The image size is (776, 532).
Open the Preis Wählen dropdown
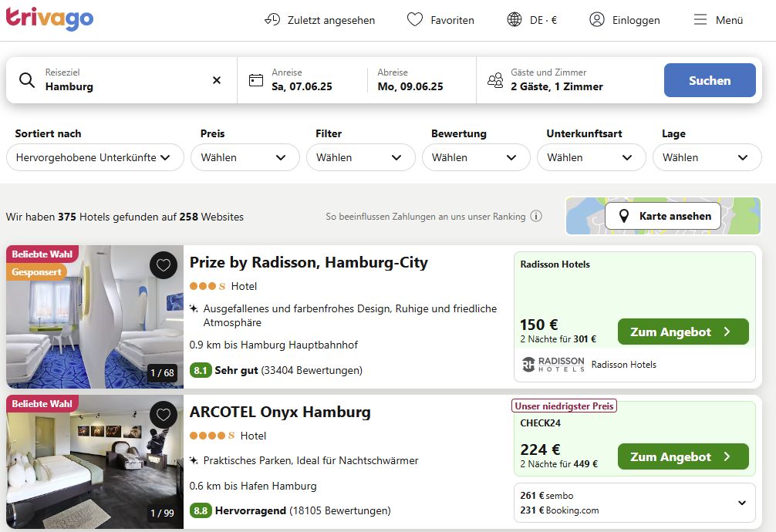(245, 157)
